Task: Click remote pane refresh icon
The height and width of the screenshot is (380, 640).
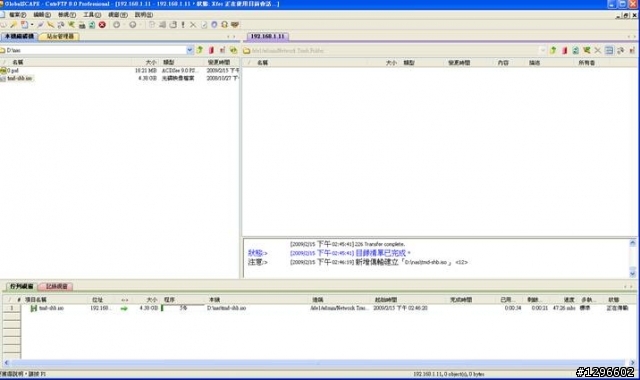Action: click(576, 51)
